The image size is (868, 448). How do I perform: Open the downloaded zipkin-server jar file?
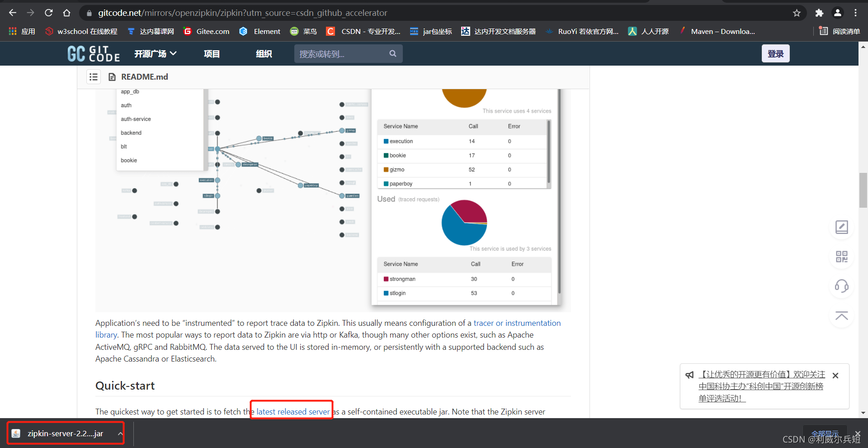[65, 434]
